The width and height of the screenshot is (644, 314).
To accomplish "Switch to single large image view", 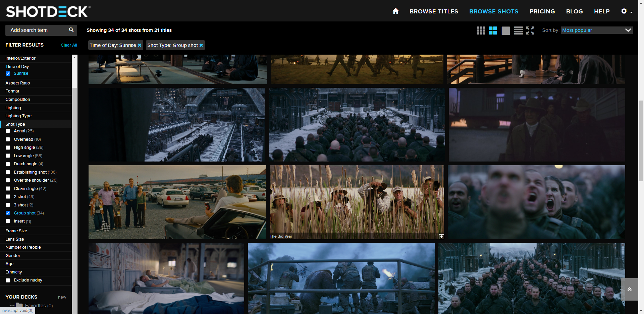I will 506,30.
